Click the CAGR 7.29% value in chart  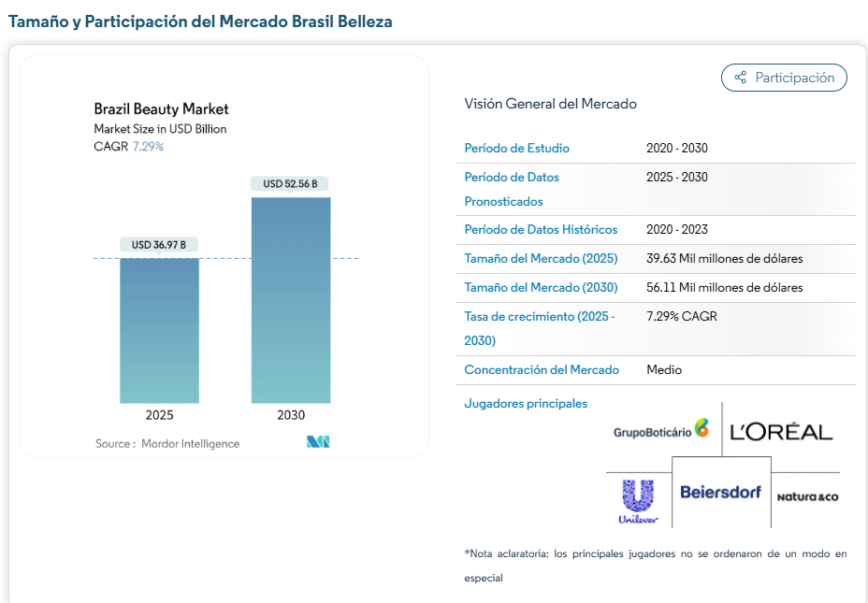click(x=148, y=147)
